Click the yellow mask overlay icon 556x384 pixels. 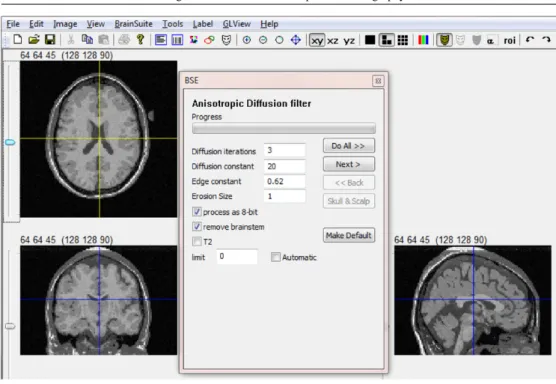[x=444, y=40]
